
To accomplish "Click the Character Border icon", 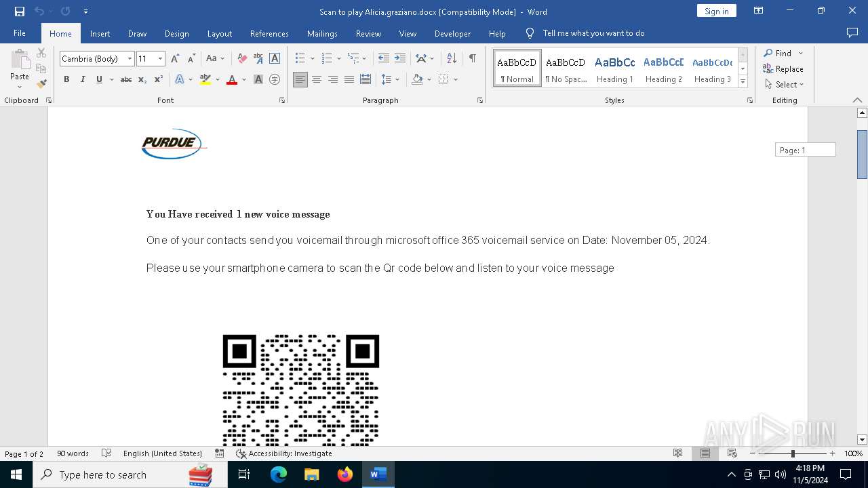I will click(275, 58).
